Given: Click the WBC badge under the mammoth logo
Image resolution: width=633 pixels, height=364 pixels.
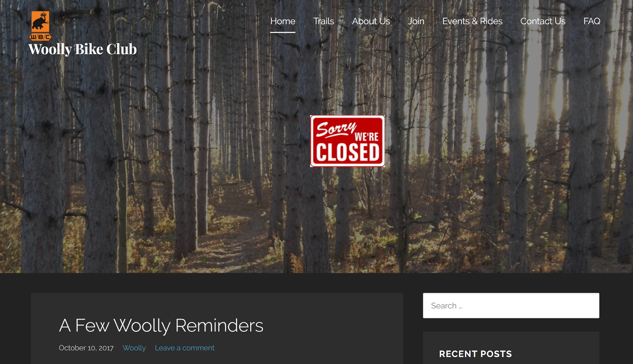Looking at the screenshot, I should [40, 37].
